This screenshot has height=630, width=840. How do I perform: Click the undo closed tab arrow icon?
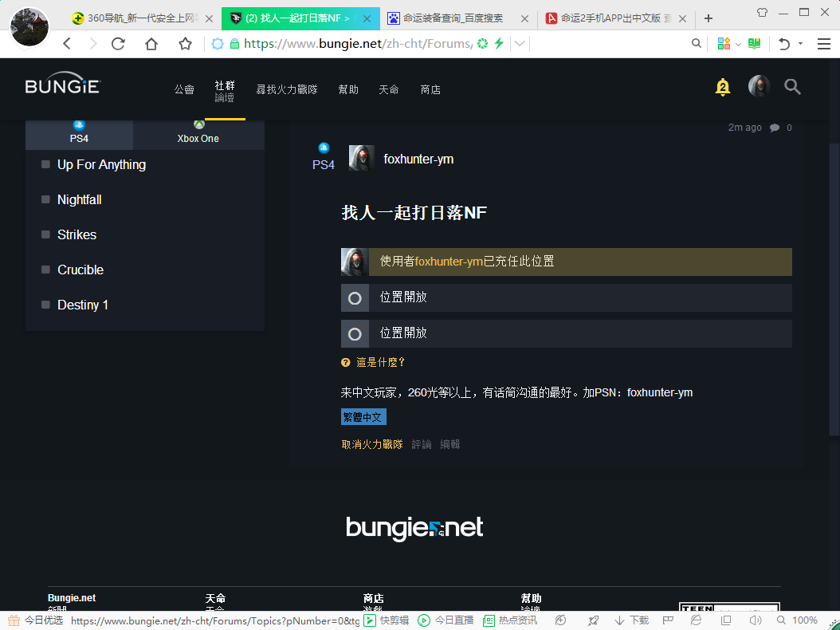click(x=784, y=43)
